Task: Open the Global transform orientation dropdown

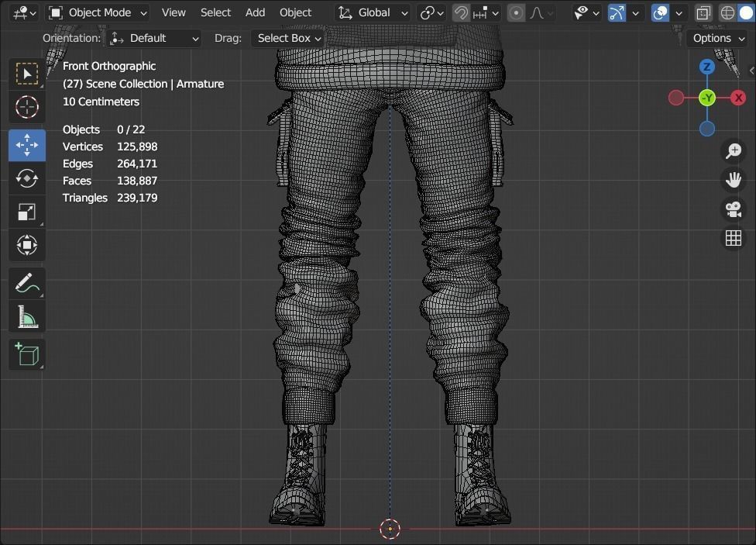Action: coord(373,13)
